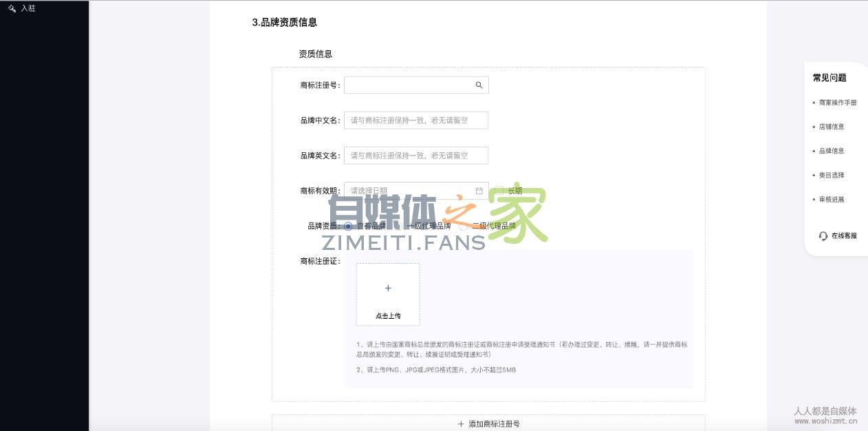Click the headset icon for 在线客服
The image size is (868, 431).
click(x=823, y=236)
